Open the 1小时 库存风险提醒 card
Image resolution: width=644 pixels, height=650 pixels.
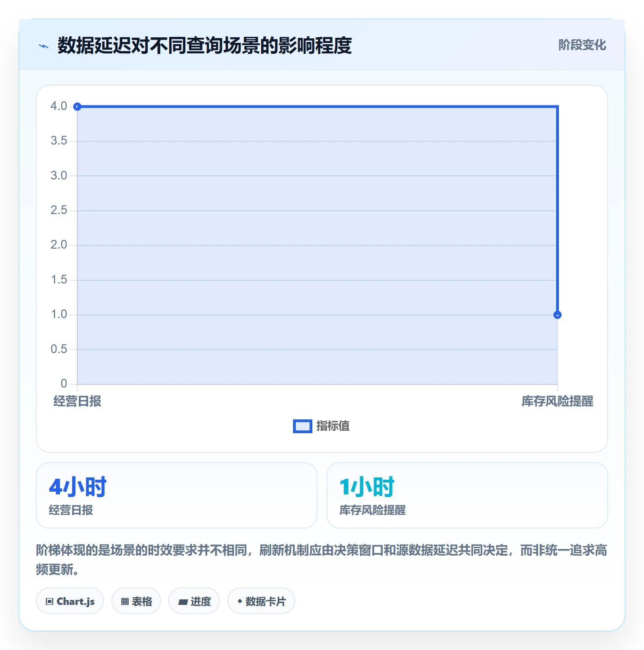click(467, 495)
